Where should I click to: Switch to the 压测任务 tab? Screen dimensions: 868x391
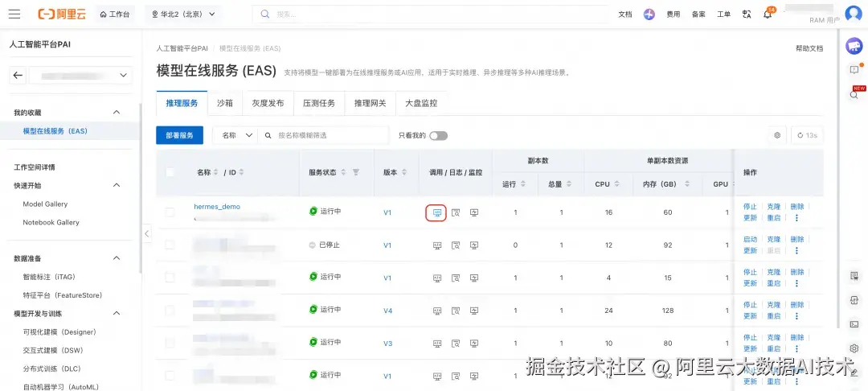point(319,103)
